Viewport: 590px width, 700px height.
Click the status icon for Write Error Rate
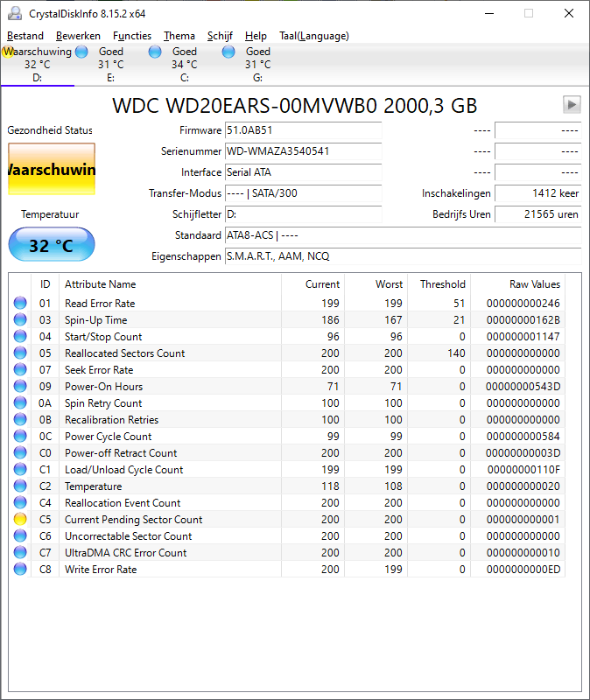pos(20,570)
